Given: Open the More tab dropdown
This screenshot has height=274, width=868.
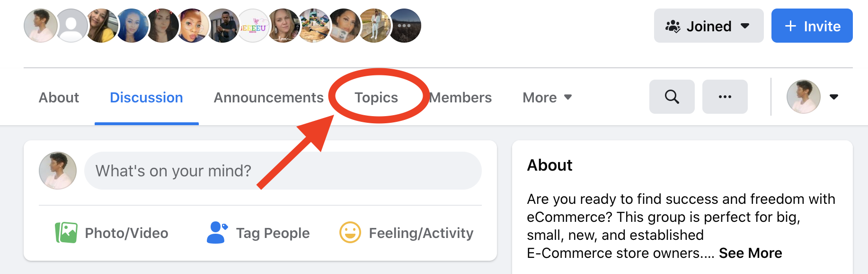Looking at the screenshot, I should point(547,97).
